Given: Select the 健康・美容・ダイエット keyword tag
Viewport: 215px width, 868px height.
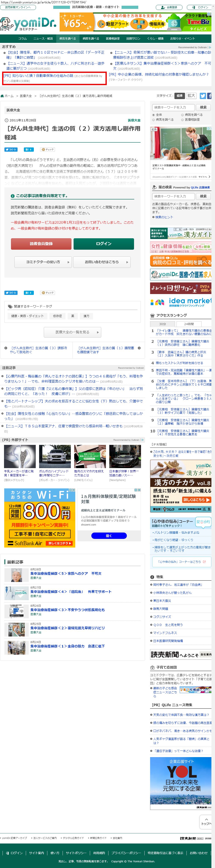Looking at the screenshot, I should coord(27,316).
